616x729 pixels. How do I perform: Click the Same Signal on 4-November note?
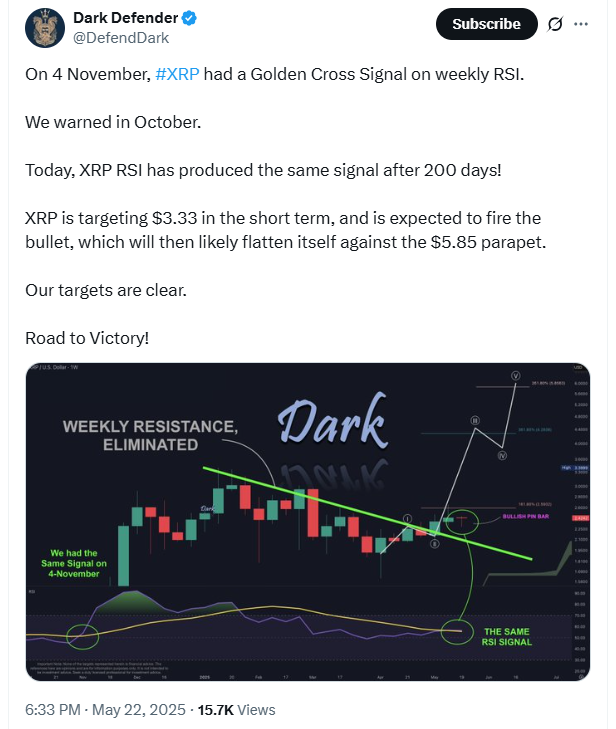74,563
